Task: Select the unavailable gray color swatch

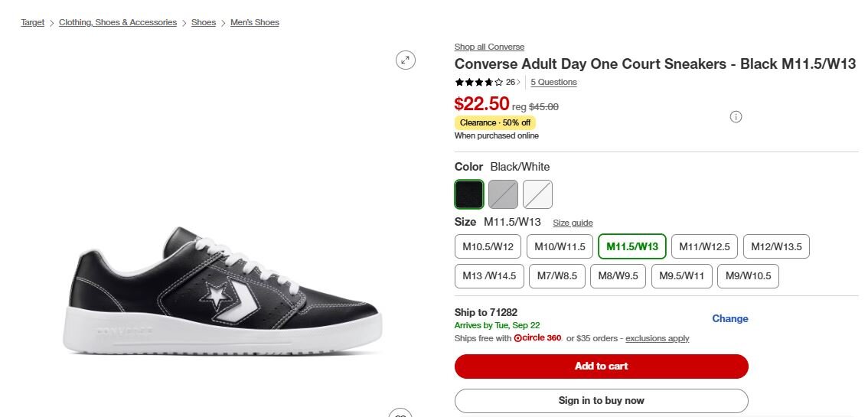Action: click(503, 194)
